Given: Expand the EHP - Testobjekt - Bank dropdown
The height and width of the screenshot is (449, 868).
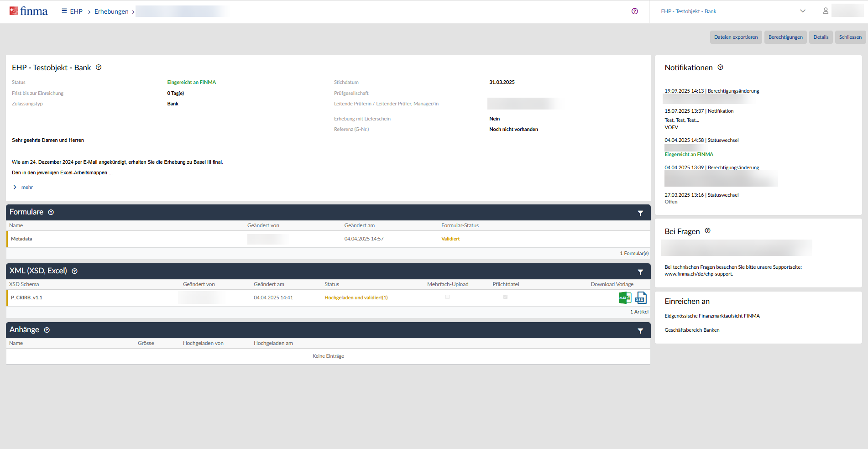Looking at the screenshot, I should click(x=802, y=11).
